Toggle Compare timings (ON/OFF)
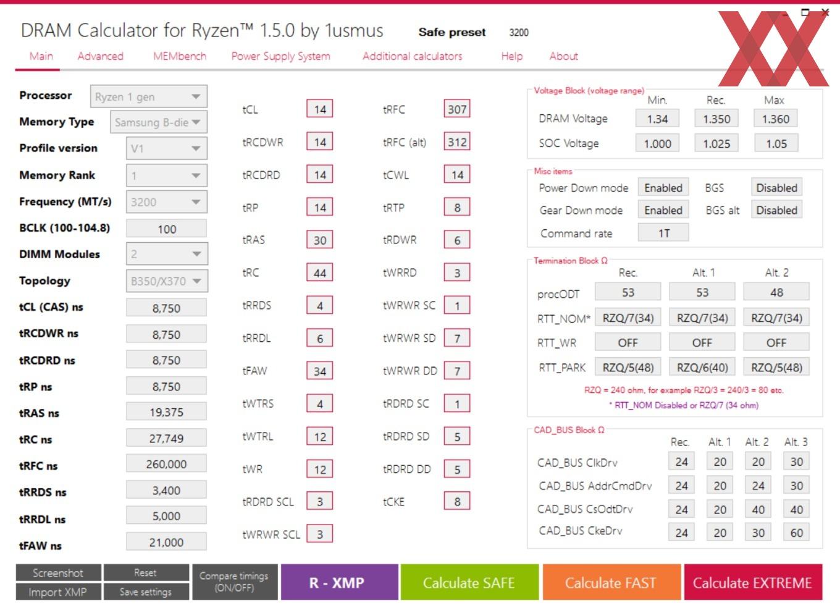 pos(234,582)
